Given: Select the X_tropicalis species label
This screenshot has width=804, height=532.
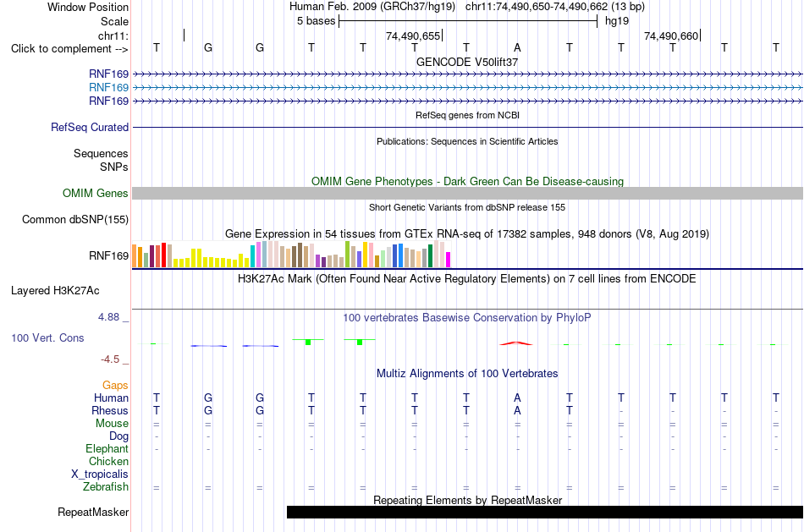Looking at the screenshot, I should point(100,474).
